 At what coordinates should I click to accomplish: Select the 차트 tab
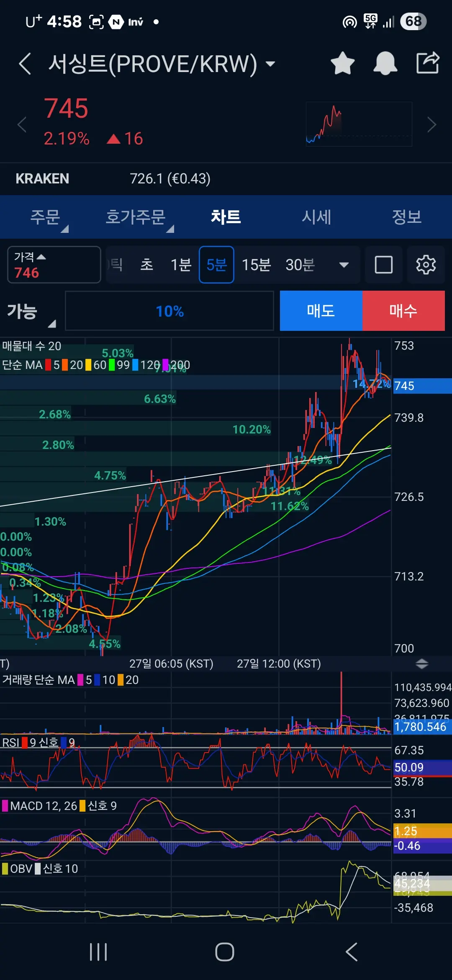[x=226, y=217]
